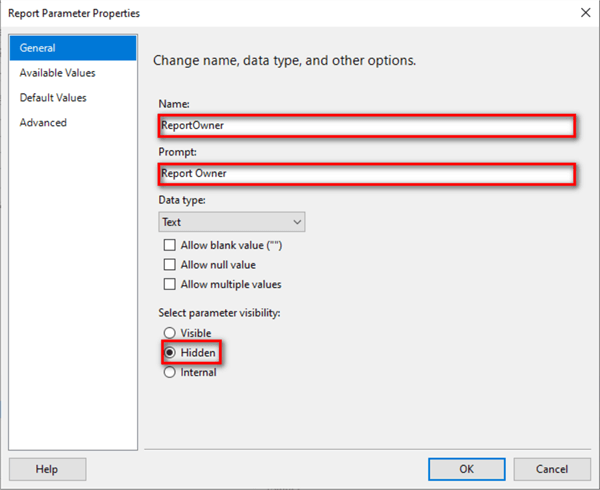Click the 'Change name, data type' heading

tap(284, 61)
